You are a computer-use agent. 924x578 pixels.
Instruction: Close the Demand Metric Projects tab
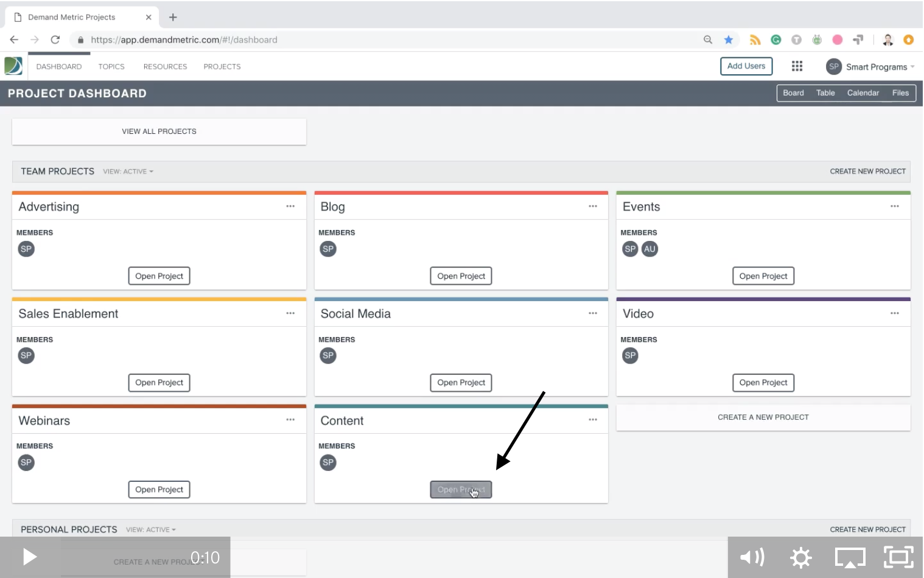tap(149, 17)
